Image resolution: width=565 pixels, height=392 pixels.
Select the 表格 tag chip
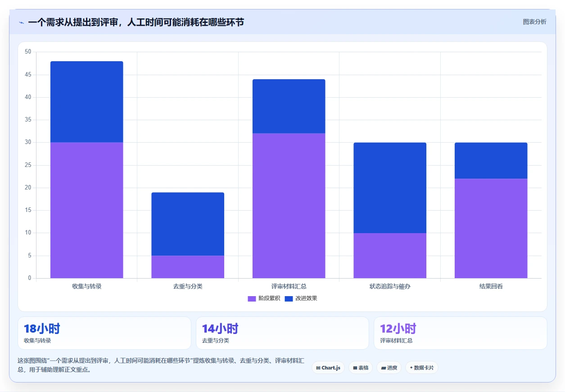361,368
